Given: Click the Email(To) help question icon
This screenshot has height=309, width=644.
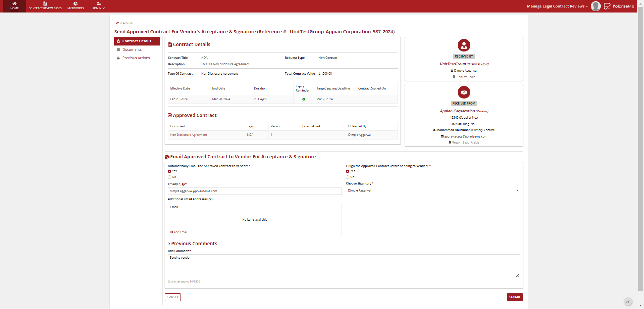Looking at the screenshot, I should pyautogui.click(x=183, y=184).
